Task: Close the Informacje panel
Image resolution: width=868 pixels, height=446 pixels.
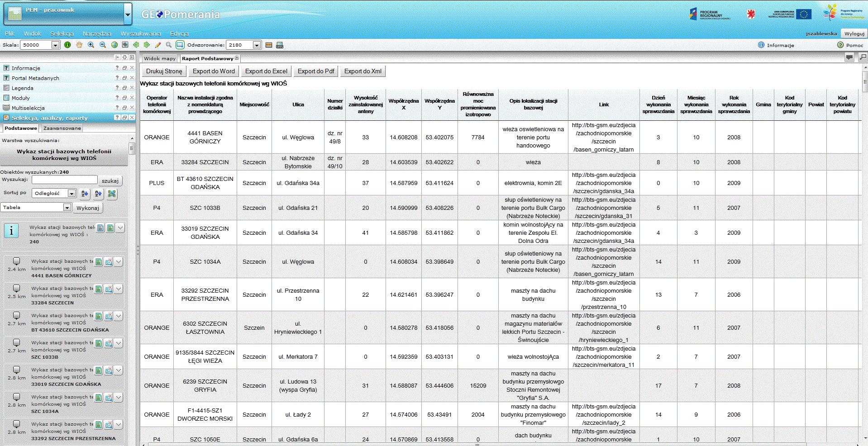Action: (x=132, y=68)
